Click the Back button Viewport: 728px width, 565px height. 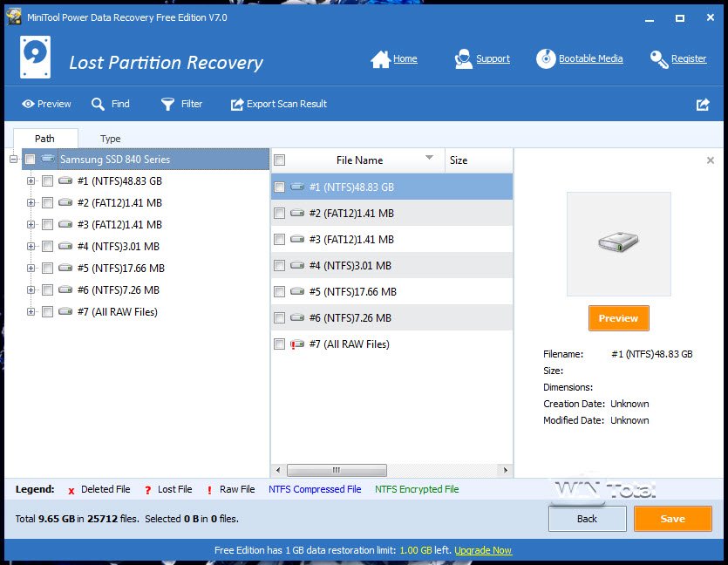click(588, 519)
